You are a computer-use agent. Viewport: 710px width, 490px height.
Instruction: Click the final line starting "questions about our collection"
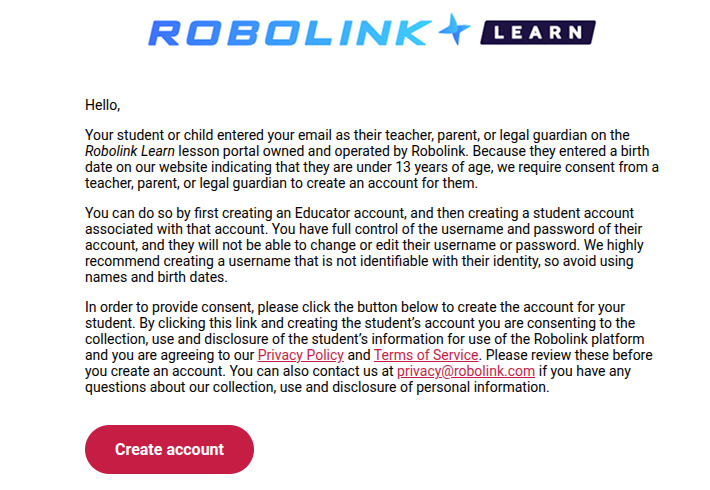tap(317, 387)
